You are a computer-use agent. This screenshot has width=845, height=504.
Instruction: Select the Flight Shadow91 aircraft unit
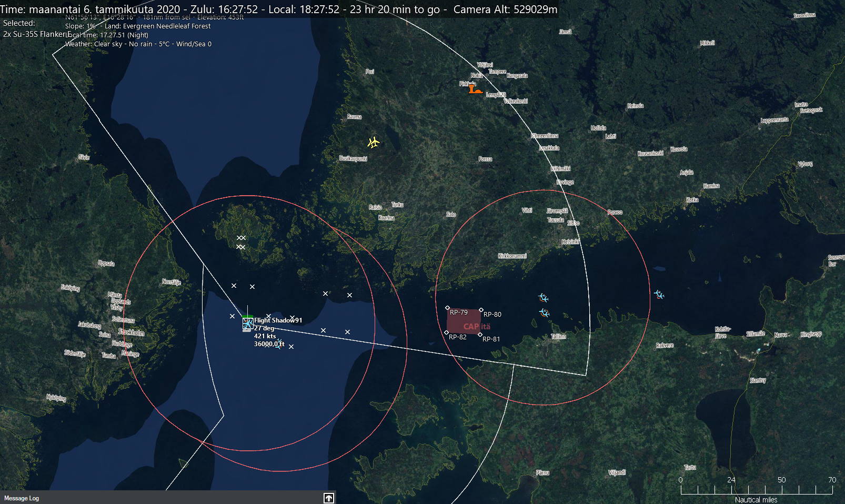pyautogui.click(x=248, y=323)
